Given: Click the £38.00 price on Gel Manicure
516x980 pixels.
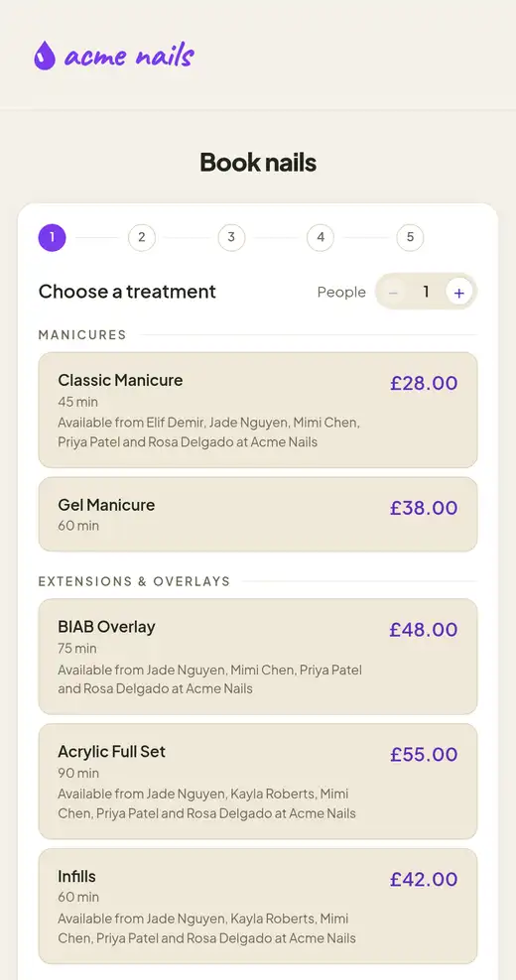Looking at the screenshot, I should pyautogui.click(x=424, y=508).
